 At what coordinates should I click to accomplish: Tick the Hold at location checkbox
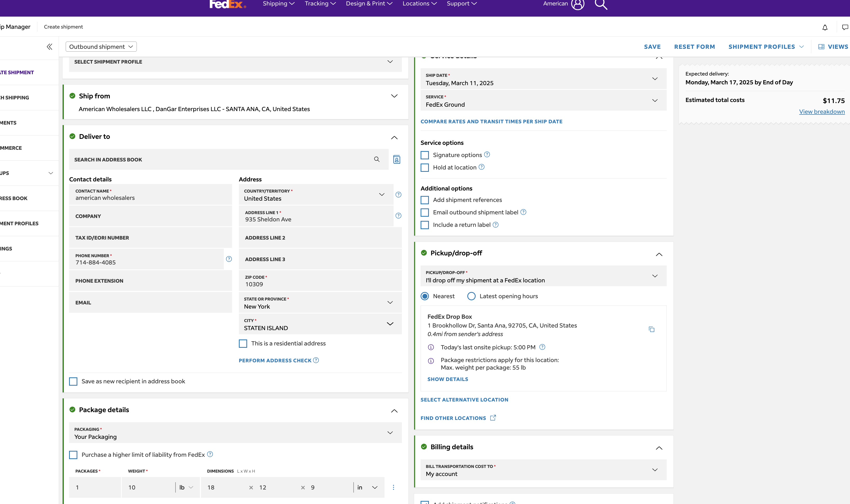click(x=425, y=168)
